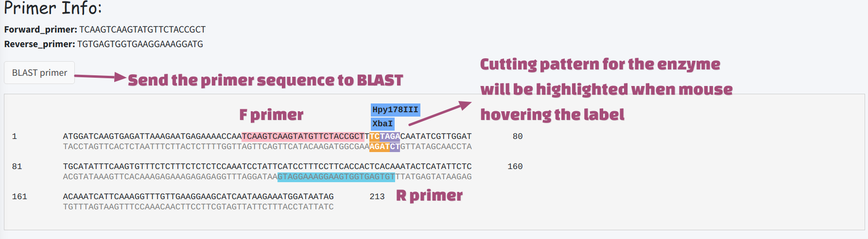Viewport: 868px width, 239px height.
Task: Select the XbaI enzyme label
Action: (x=382, y=124)
